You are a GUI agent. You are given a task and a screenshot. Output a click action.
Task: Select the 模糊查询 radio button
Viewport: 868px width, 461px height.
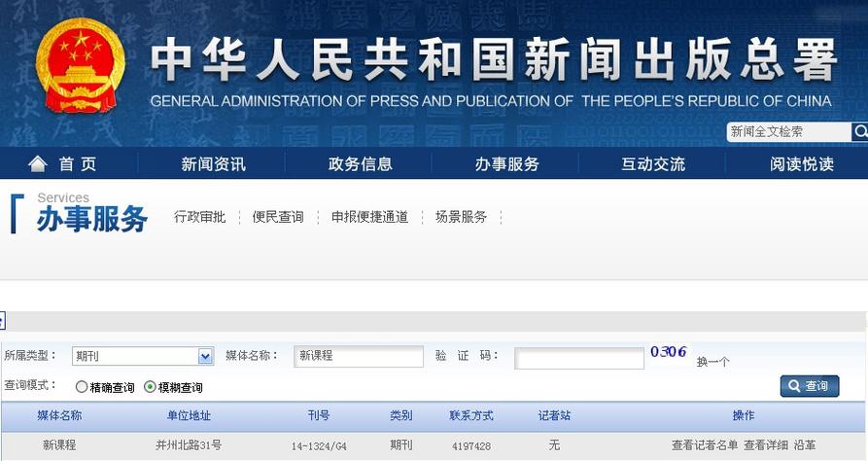(150, 387)
